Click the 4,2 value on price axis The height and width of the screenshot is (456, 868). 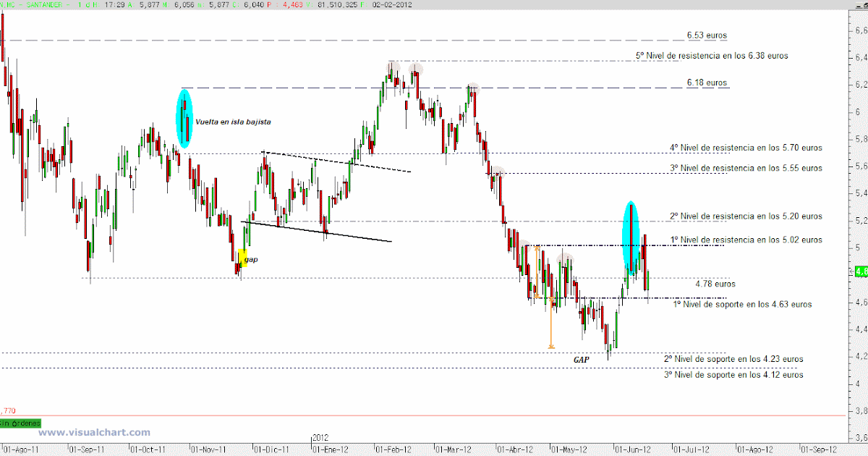[x=860, y=356]
